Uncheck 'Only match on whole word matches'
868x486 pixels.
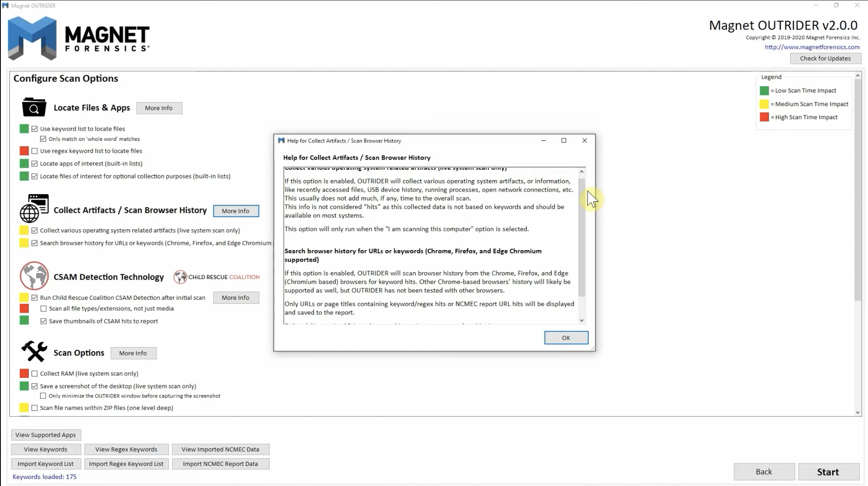click(x=43, y=139)
